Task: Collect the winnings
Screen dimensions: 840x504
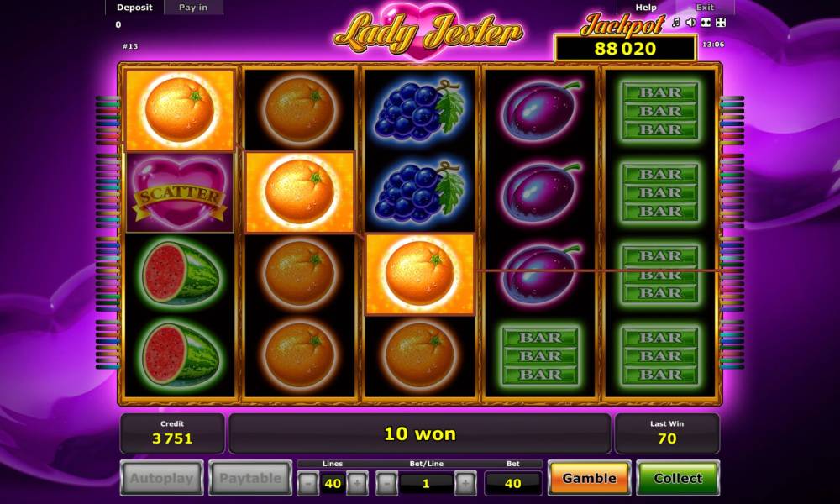Action: 678,478
